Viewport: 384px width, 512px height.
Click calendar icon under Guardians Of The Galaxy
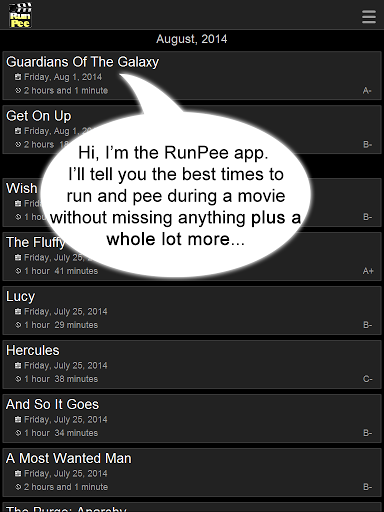pos(18,77)
